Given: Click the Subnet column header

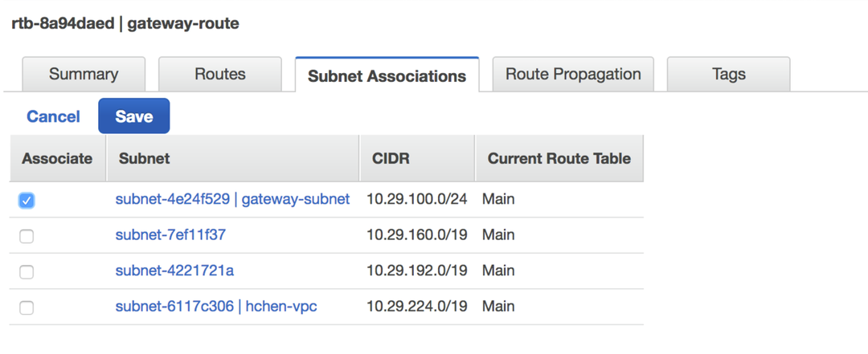Looking at the screenshot, I should click(144, 158).
